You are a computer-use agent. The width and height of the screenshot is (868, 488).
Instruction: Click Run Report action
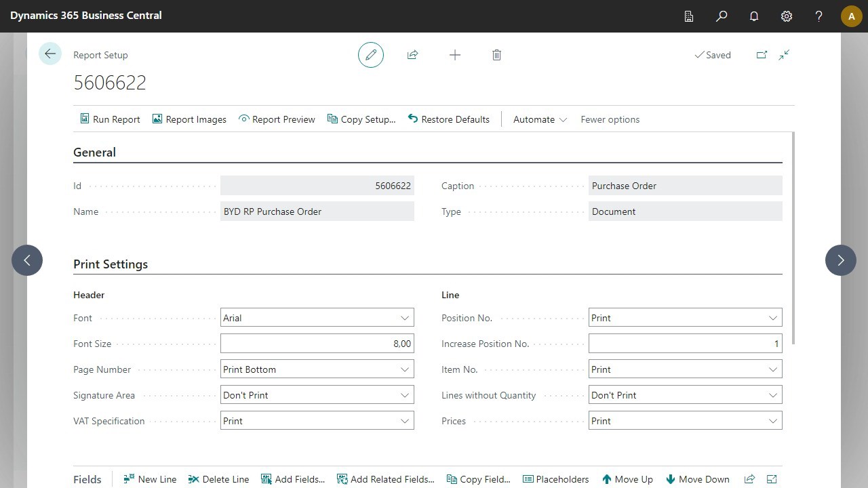pos(110,119)
